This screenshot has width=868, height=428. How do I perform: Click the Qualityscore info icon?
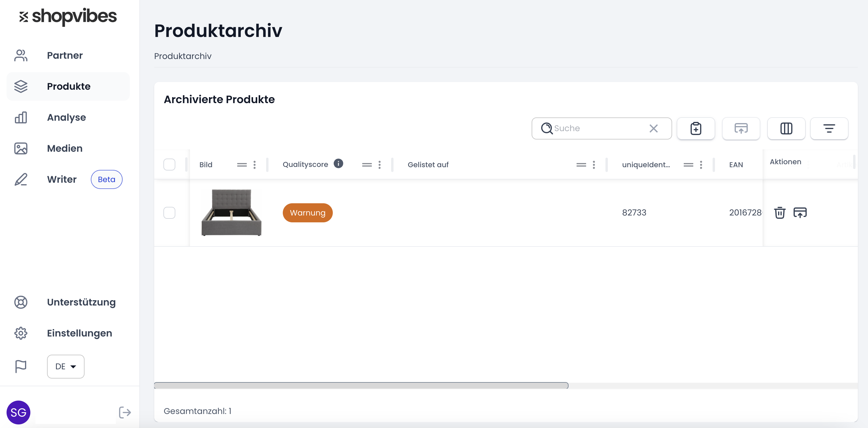point(338,164)
